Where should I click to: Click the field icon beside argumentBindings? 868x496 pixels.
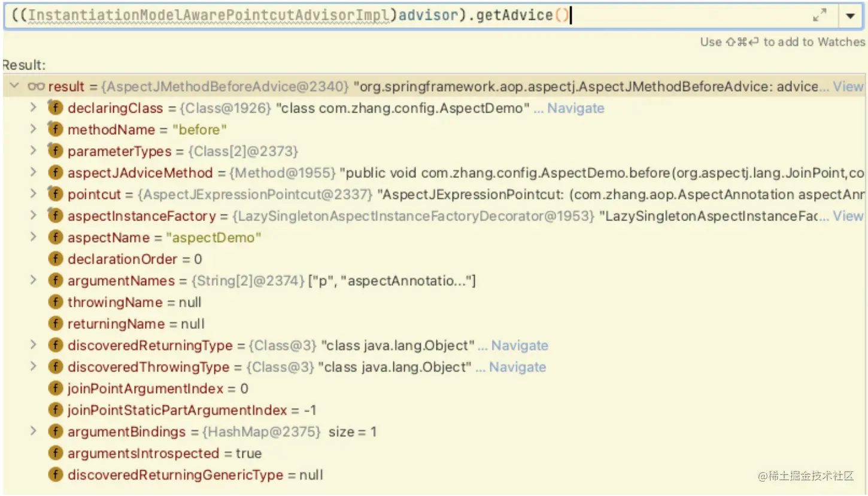coord(55,432)
